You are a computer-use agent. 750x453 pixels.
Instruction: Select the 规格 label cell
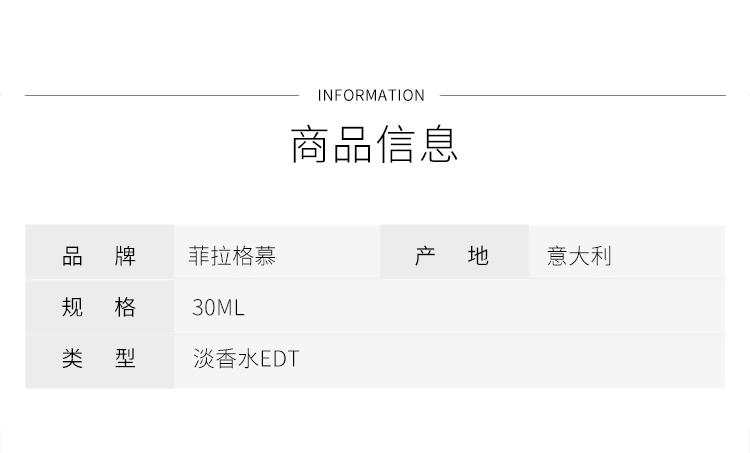[99, 307]
